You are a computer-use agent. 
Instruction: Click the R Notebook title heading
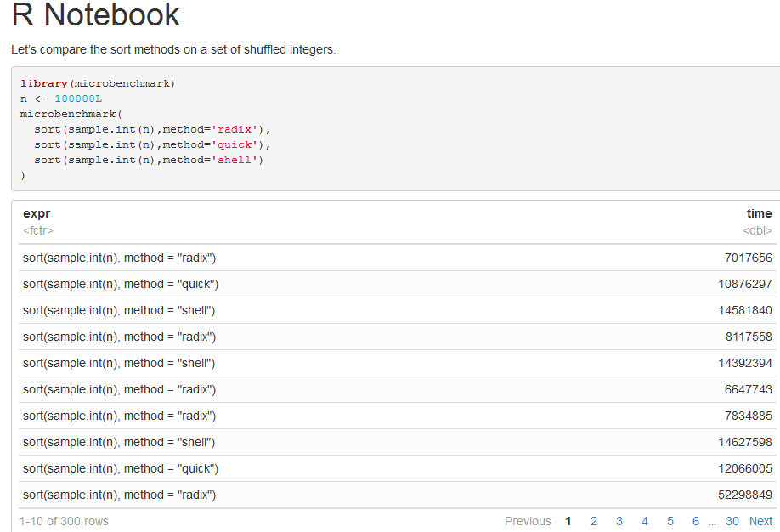pyautogui.click(x=96, y=15)
